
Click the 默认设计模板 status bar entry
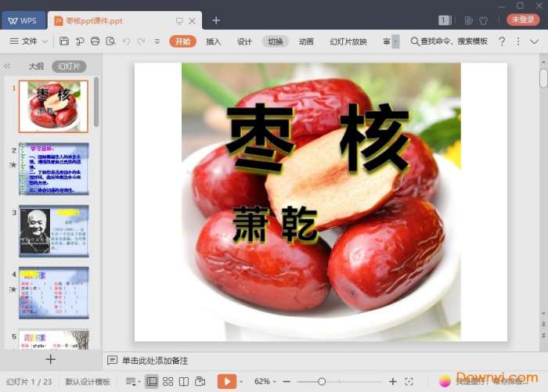pyautogui.click(x=88, y=382)
